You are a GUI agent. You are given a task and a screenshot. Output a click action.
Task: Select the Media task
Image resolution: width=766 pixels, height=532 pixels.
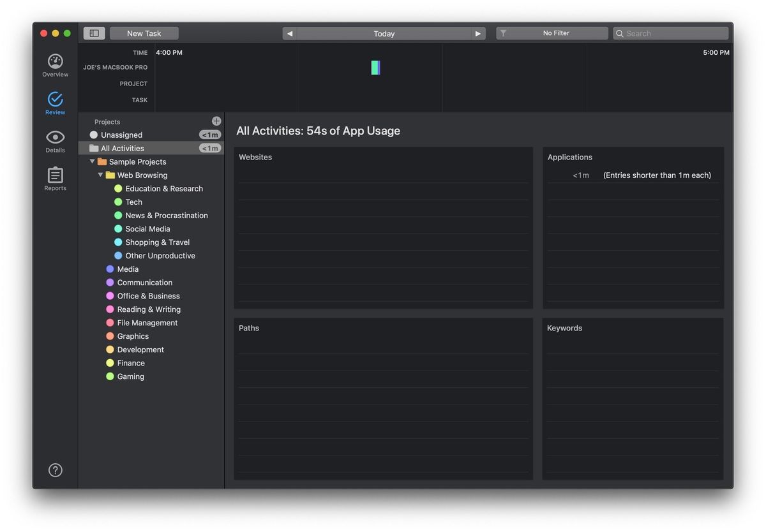tap(128, 269)
